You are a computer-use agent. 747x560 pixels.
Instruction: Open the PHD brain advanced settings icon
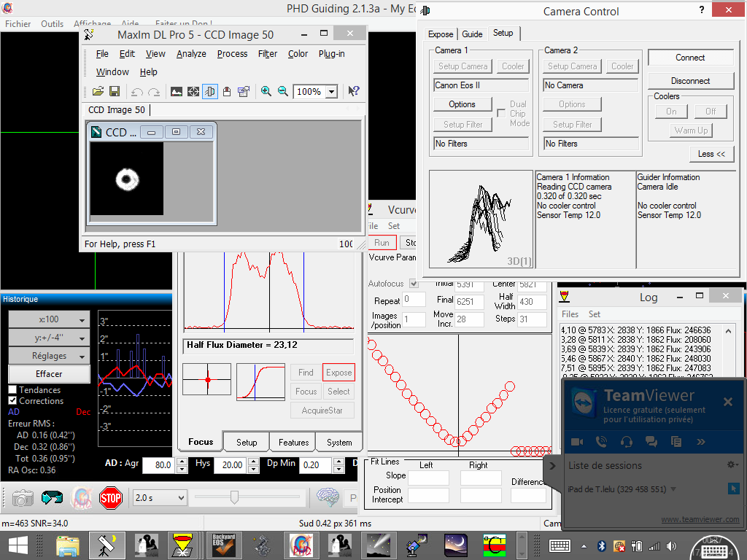pyautogui.click(x=328, y=498)
